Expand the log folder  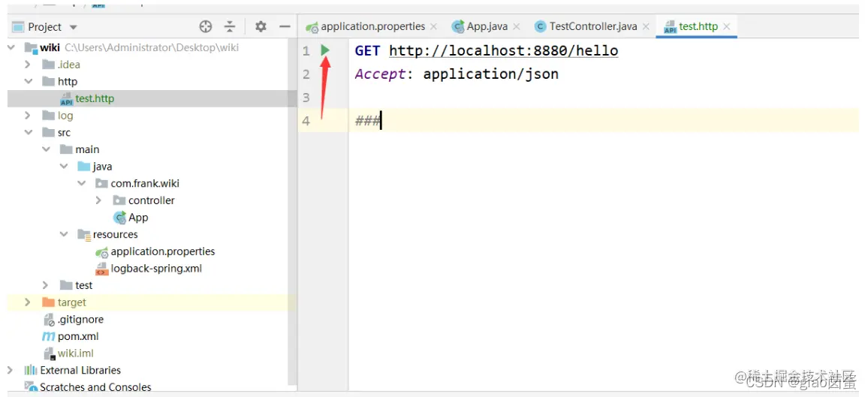28,116
